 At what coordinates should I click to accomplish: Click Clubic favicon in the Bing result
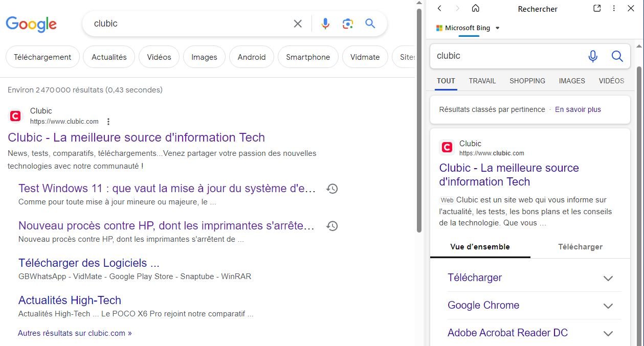point(447,148)
